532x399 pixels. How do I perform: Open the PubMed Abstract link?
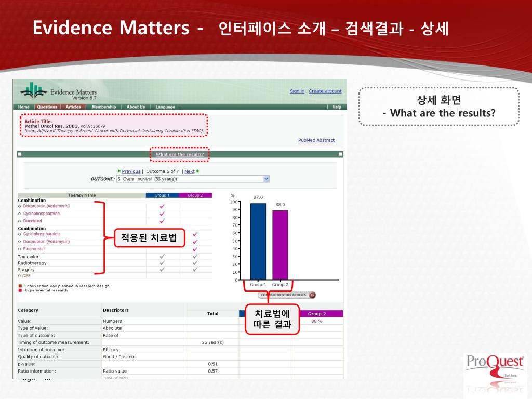click(316, 140)
